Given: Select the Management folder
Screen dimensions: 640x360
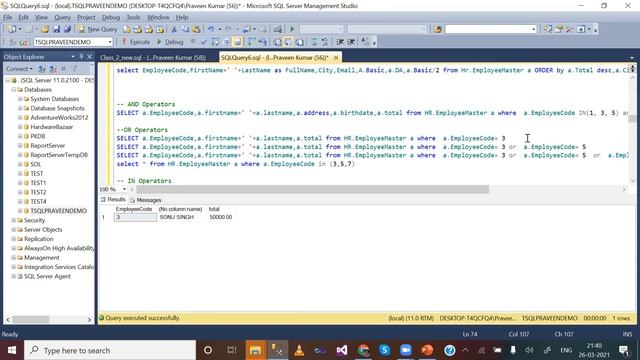Looking at the screenshot, I should (42, 258).
